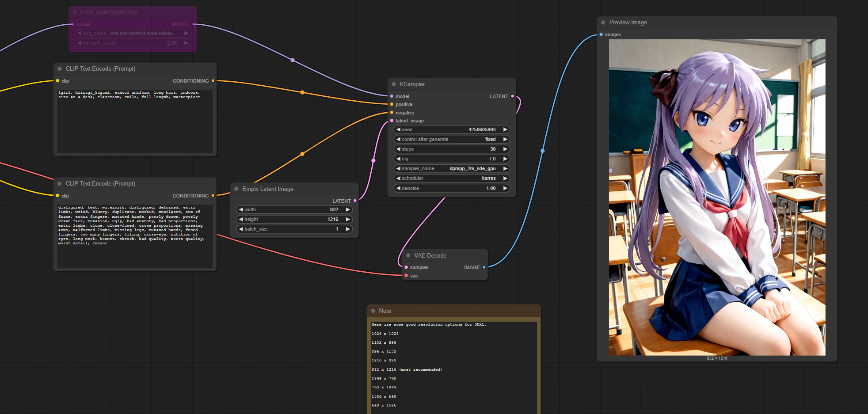Click the Empty Latent Image LATENT output socket

(x=355, y=201)
